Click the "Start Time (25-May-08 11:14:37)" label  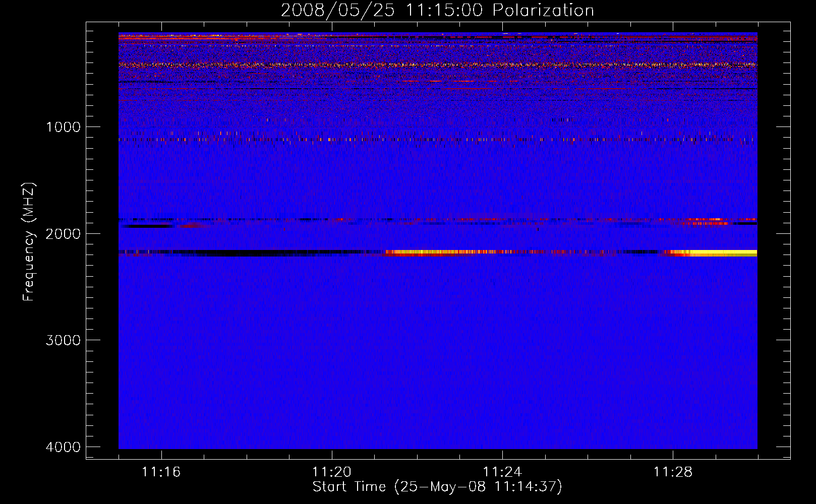437,487
